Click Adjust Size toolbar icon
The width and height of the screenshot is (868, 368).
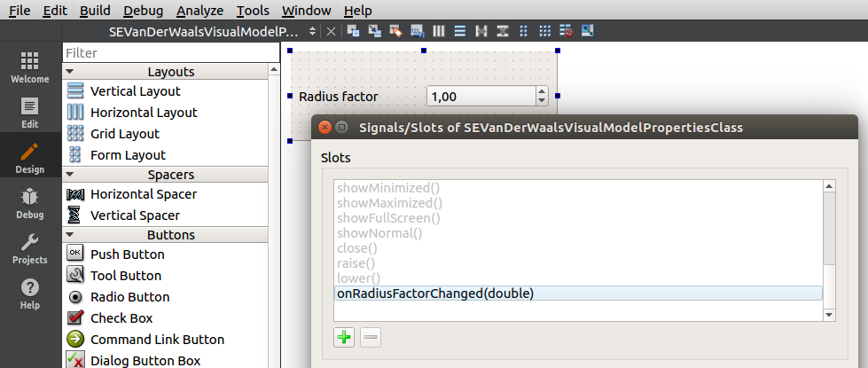point(587,31)
